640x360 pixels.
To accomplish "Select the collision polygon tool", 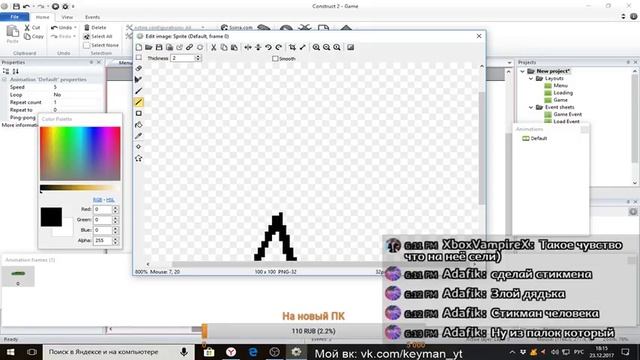I will 139,158.
